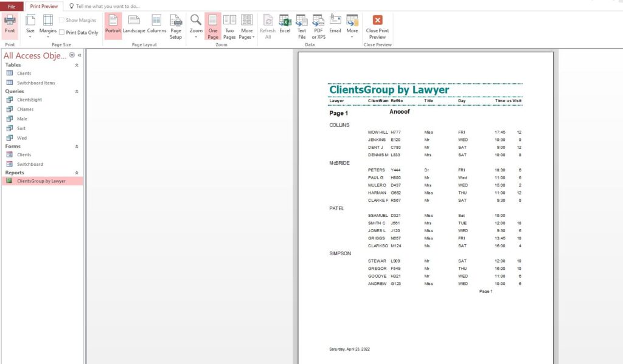This screenshot has height=364, width=623.
Task: Expand the Margins dropdown
Action: [x=48, y=26]
